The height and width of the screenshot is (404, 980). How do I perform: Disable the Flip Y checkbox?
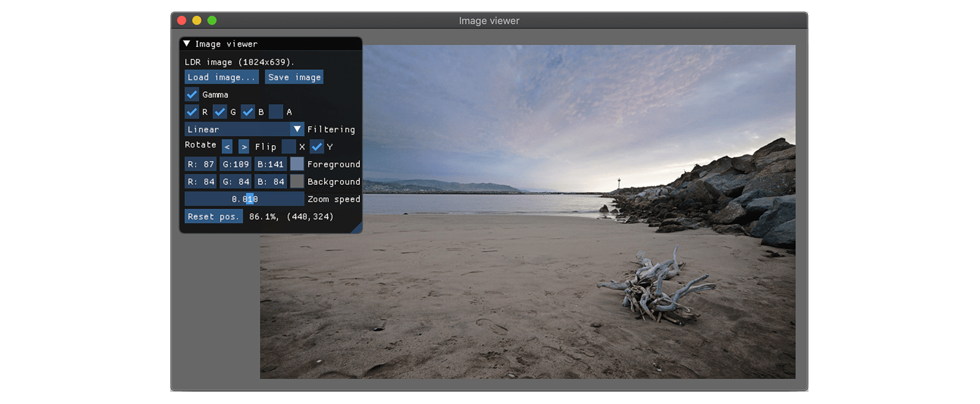[317, 147]
